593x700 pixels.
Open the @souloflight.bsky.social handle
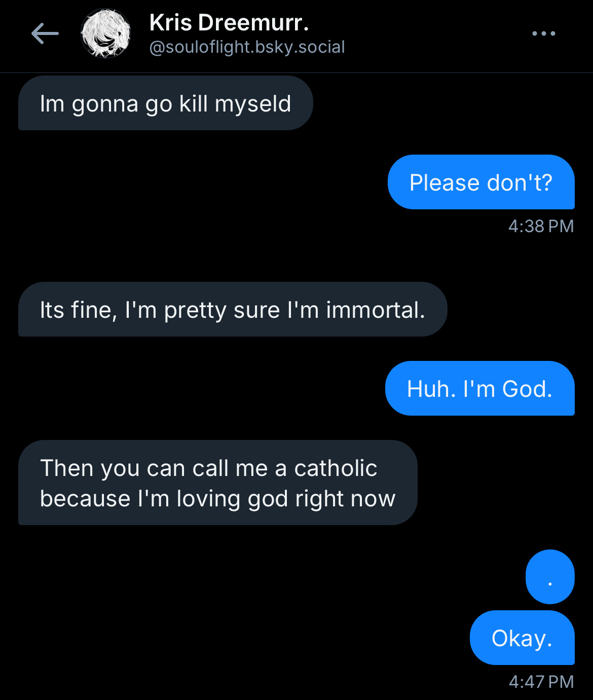[x=247, y=47]
